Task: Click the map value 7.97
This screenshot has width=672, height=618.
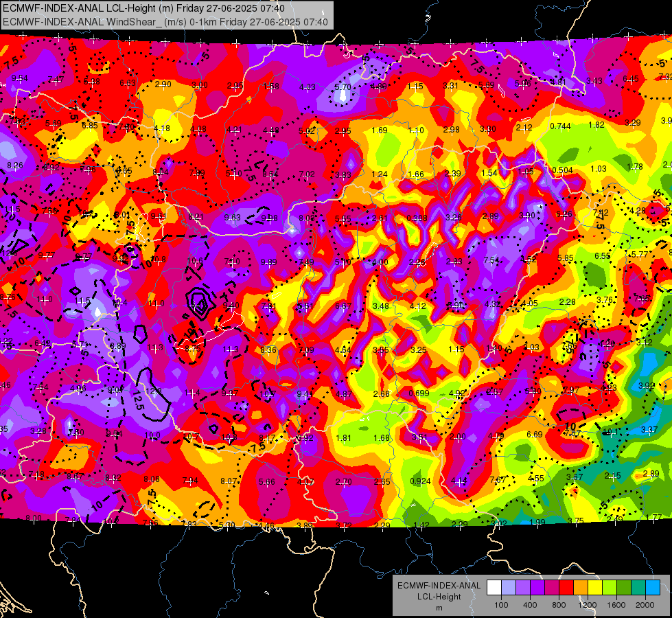Action: 571,390
